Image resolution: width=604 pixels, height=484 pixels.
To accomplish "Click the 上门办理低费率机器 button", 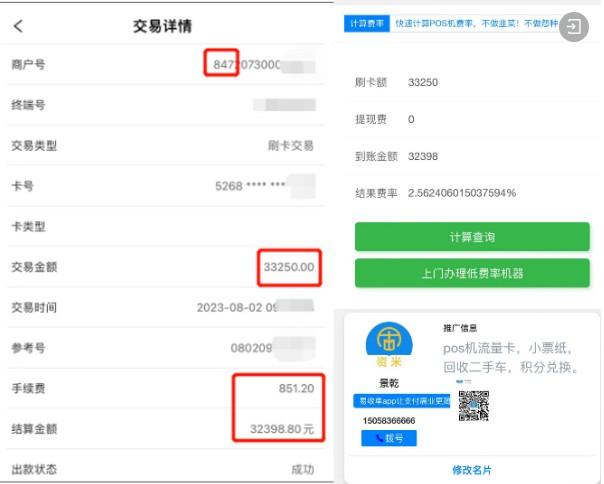I will tap(472, 273).
